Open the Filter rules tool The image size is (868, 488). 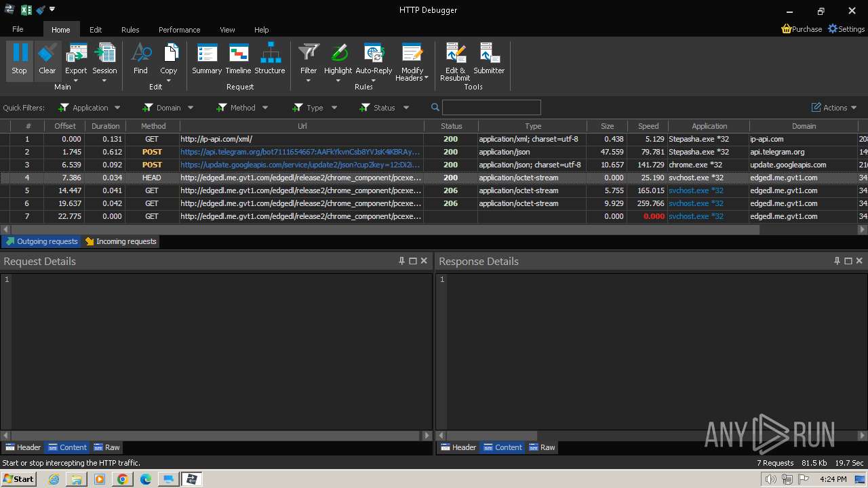(309, 58)
